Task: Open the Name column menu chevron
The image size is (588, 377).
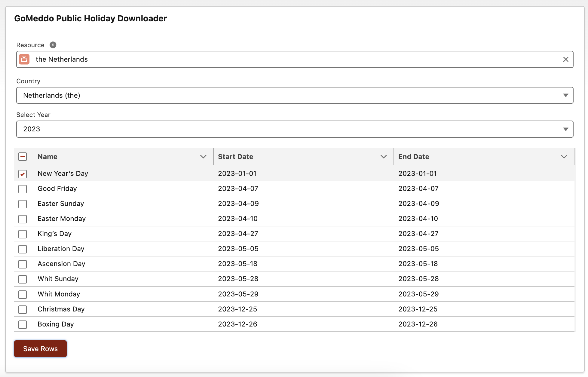Action: click(x=203, y=157)
